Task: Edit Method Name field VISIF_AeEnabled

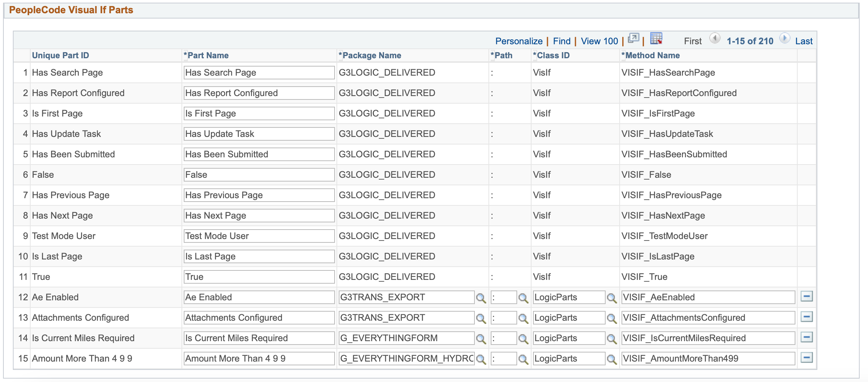Action: (708, 297)
